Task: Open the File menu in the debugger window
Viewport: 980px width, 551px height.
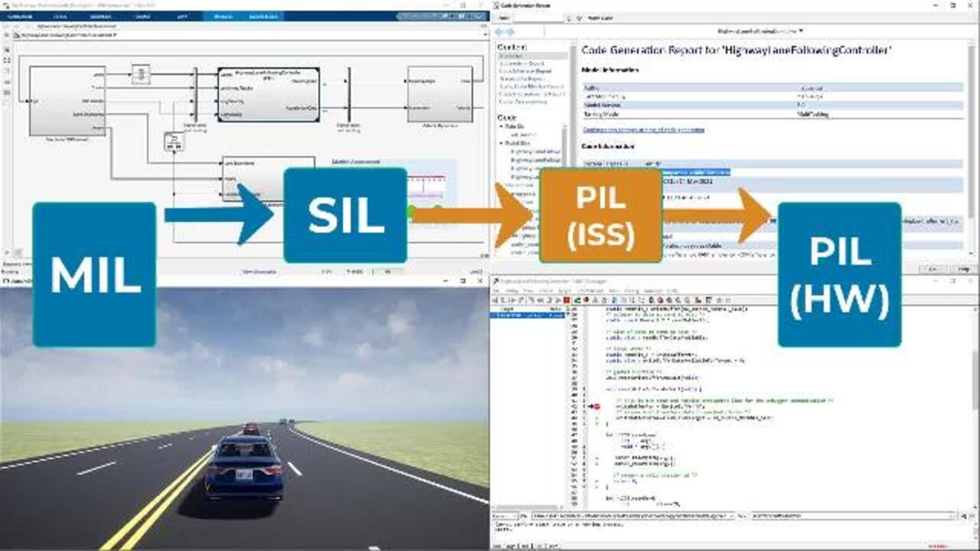Action: pyautogui.click(x=498, y=291)
